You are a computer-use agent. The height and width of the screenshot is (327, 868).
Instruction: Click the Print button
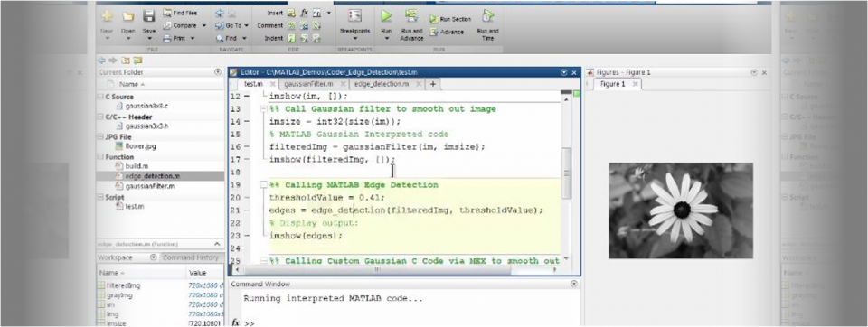coord(175,38)
